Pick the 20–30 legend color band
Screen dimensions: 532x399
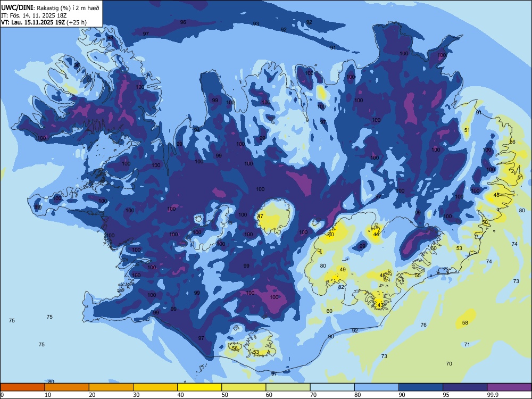pos(111,387)
